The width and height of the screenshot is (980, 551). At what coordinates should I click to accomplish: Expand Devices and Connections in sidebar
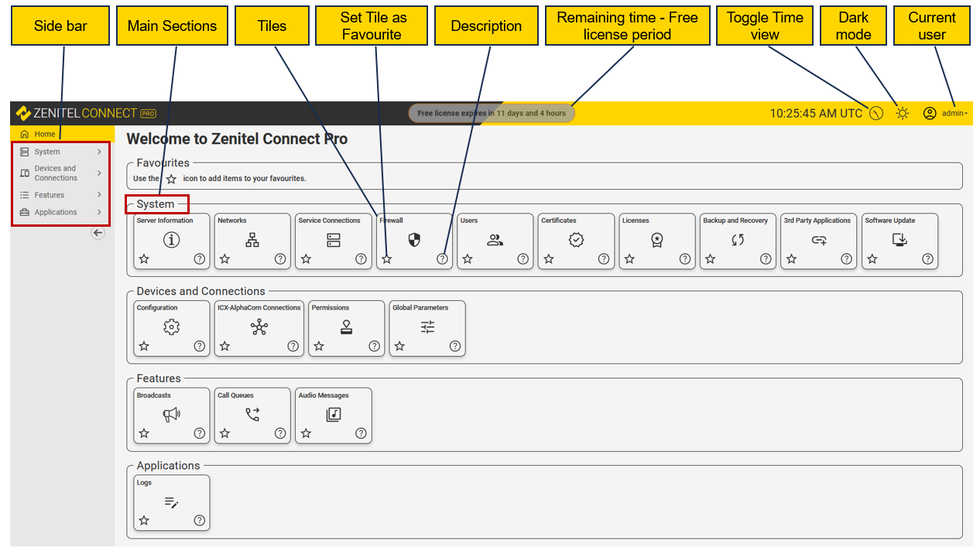61,173
